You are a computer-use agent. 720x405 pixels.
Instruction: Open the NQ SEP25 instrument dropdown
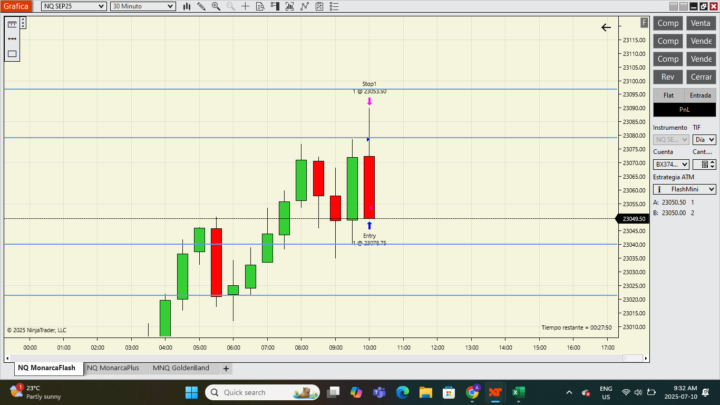click(73, 6)
